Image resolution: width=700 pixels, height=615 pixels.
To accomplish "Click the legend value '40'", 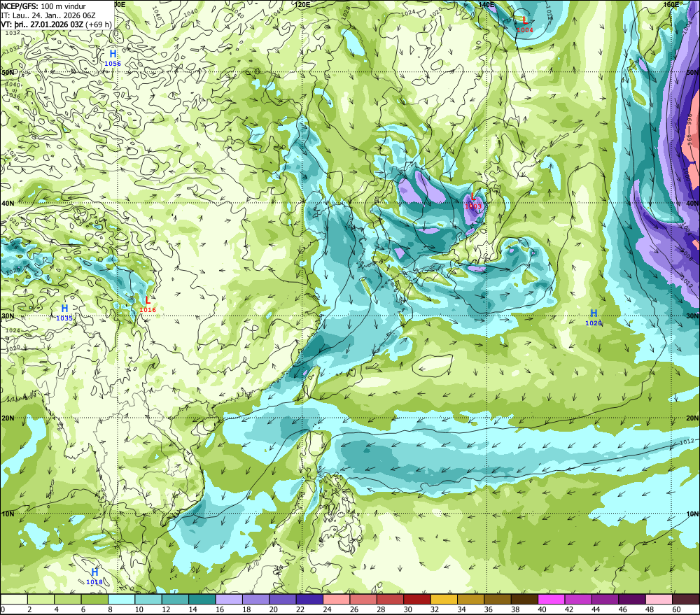I will pos(542,609).
